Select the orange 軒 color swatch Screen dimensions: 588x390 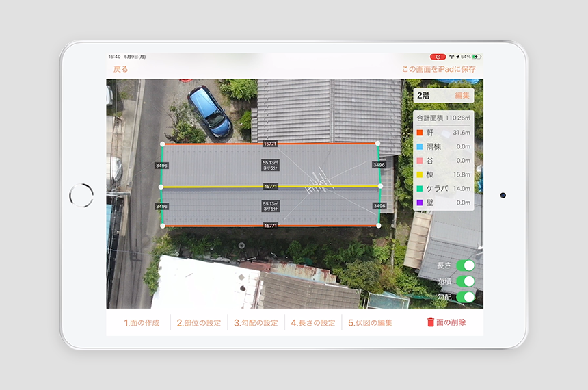point(419,133)
